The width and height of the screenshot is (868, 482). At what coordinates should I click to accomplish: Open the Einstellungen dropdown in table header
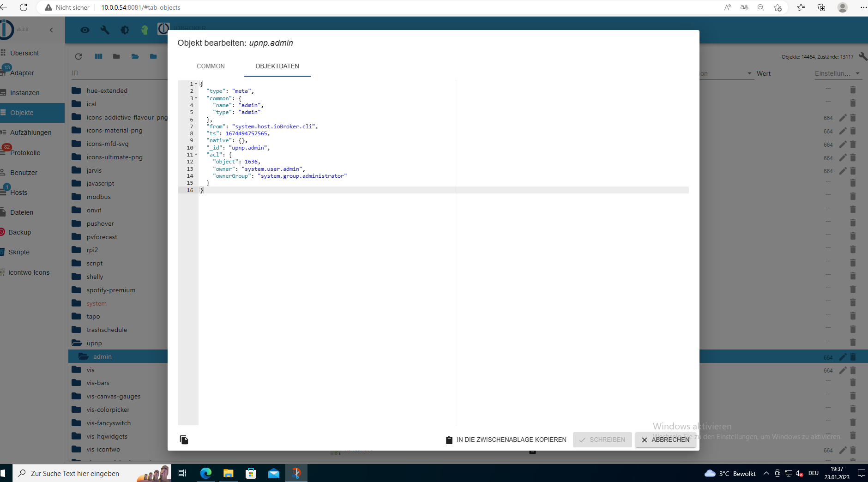click(x=837, y=73)
